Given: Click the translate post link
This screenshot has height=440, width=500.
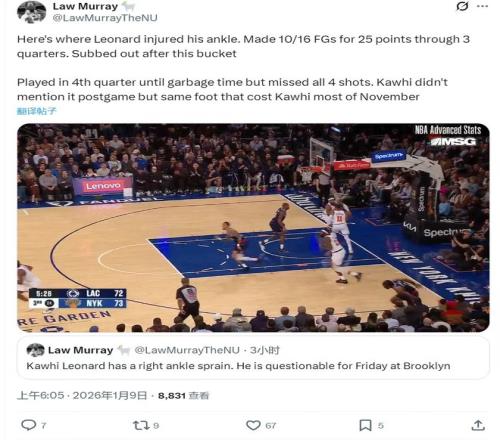Looking at the screenshot, I should point(37,111).
